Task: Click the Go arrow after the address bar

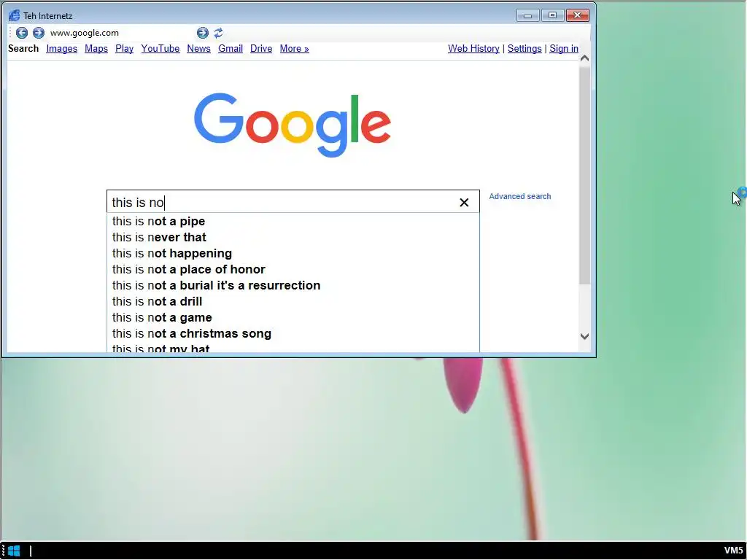Action: [x=203, y=33]
